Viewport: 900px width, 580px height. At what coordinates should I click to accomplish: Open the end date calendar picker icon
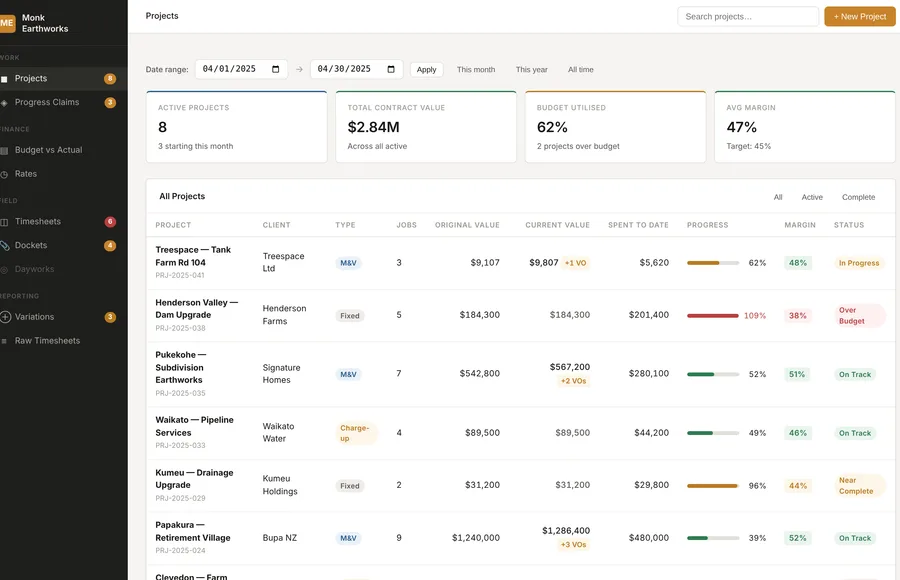click(x=391, y=69)
